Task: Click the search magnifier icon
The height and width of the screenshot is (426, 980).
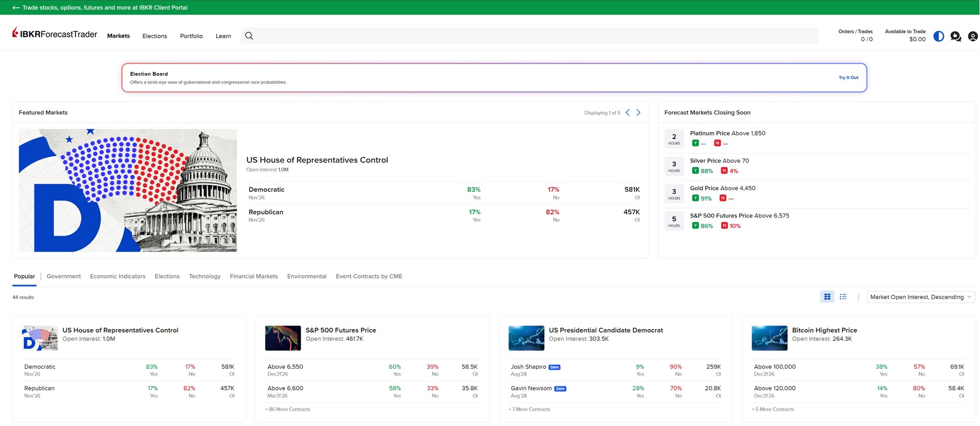Action: click(249, 36)
